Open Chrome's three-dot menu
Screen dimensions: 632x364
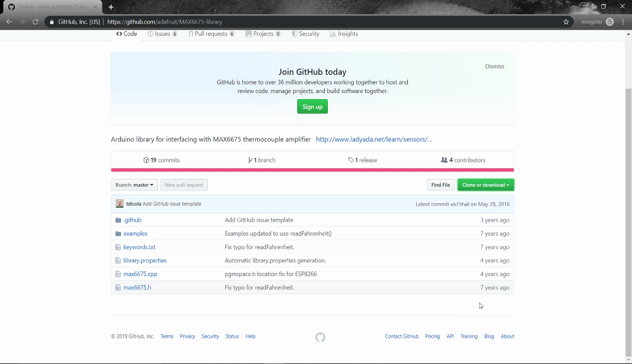pos(623,22)
